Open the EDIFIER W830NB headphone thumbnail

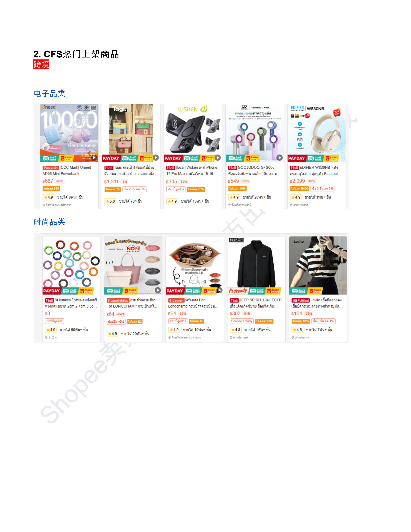click(316, 133)
